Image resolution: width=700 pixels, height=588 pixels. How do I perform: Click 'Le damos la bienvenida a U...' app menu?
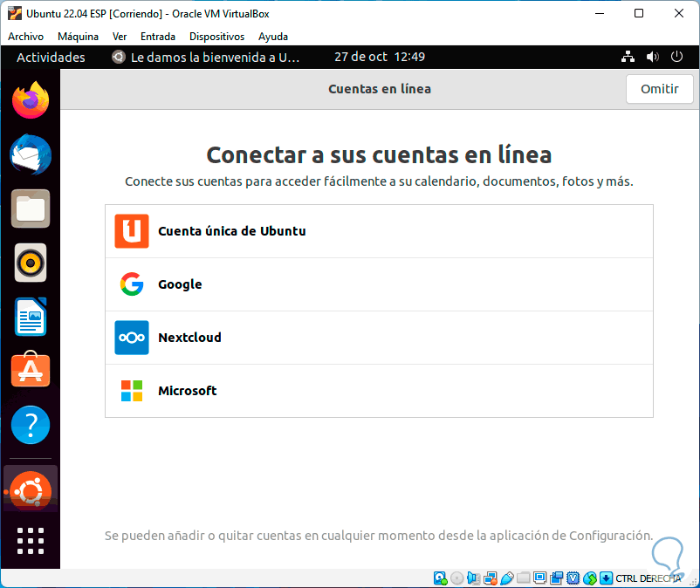pos(205,57)
